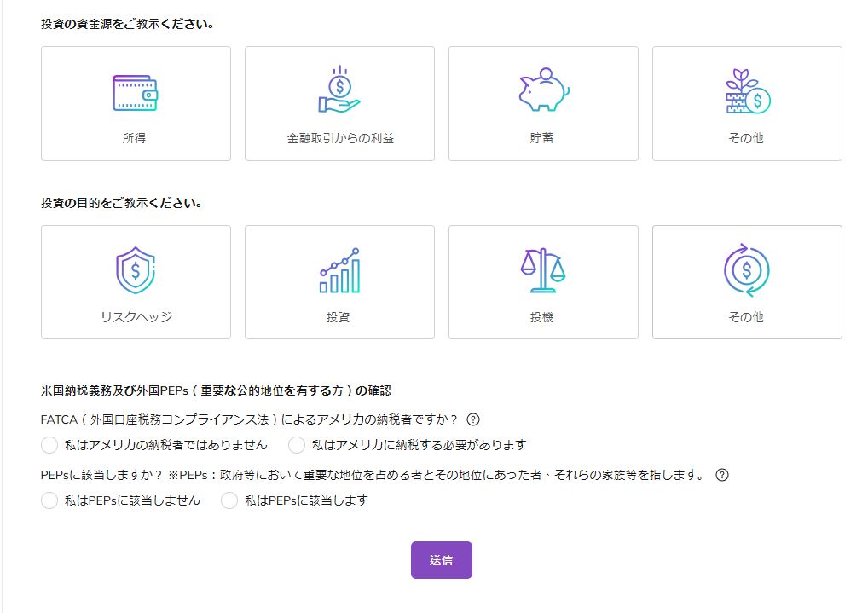Select 私はアメリカに納税する必要があります radio button
The width and height of the screenshot is (868, 613).
(x=297, y=445)
